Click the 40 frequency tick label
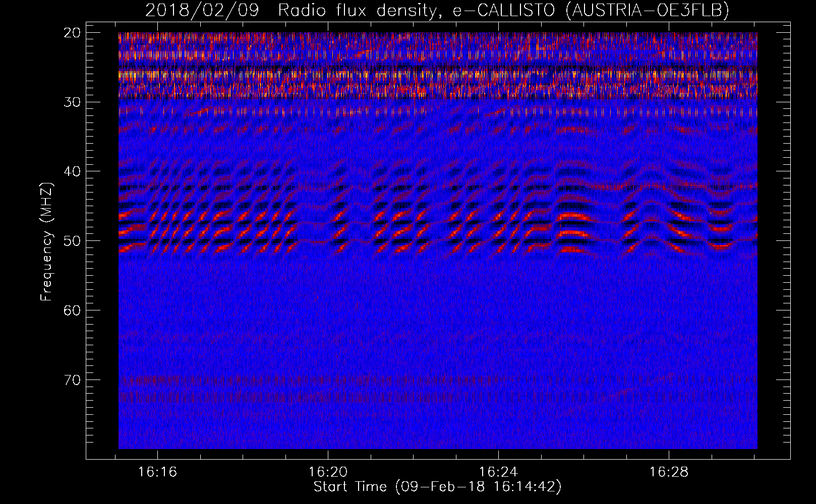 click(x=73, y=171)
